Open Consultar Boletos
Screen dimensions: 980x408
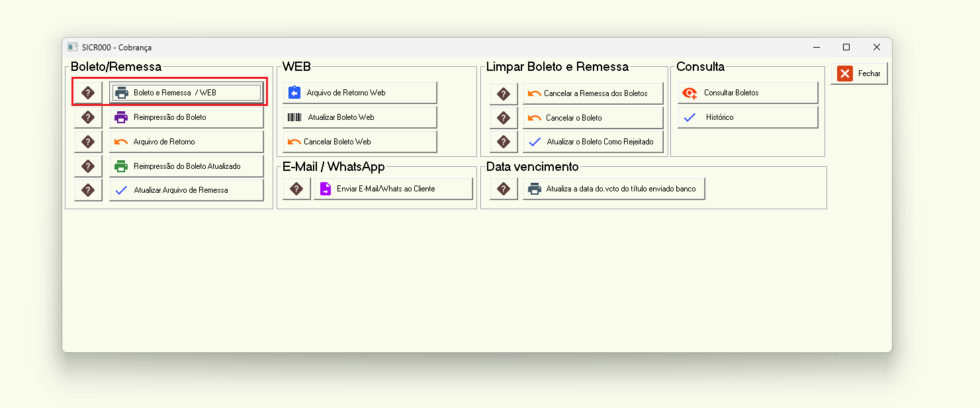pos(747,93)
